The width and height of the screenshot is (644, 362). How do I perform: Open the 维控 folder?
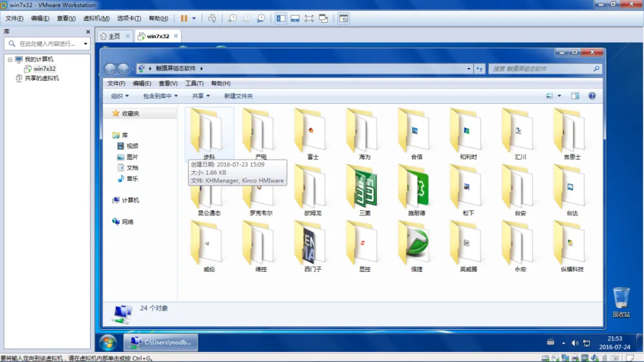point(261,245)
